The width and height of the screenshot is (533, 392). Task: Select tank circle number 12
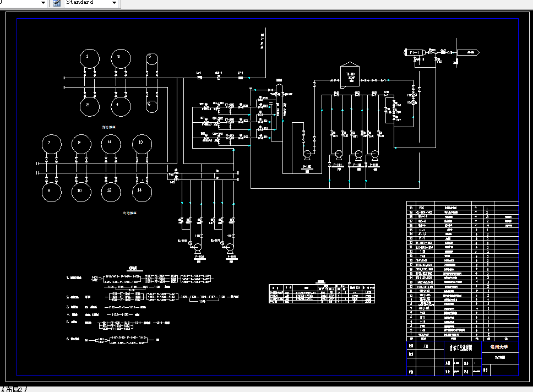pyautogui.click(x=111, y=192)
